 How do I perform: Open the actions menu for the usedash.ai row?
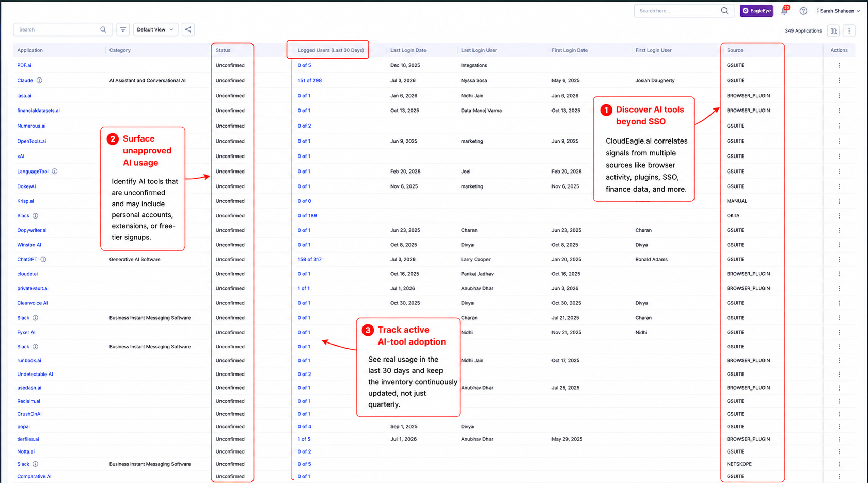pyautogui.click(x=839, y=388)
